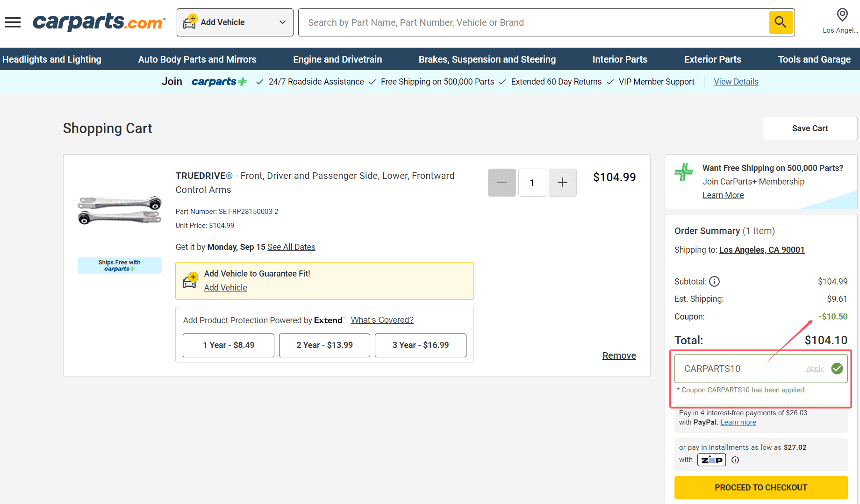
Task: Open Headlights and Lighting menu
Action: 52,59
